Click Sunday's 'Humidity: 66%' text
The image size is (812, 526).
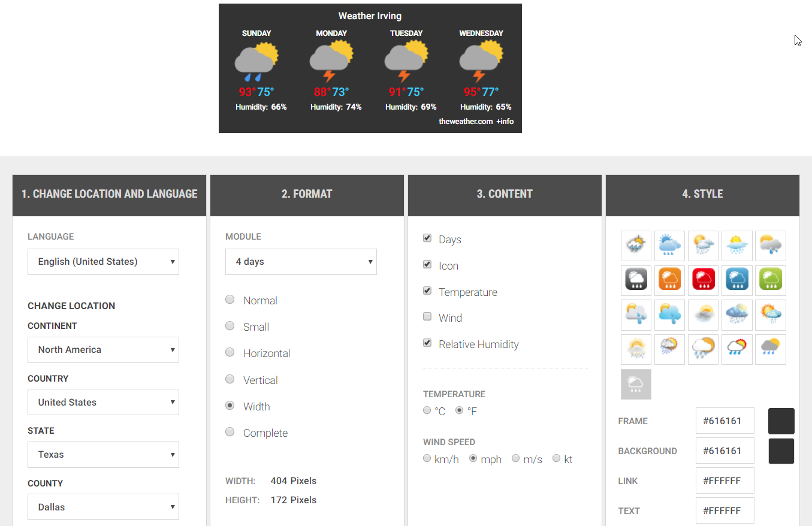261,107
